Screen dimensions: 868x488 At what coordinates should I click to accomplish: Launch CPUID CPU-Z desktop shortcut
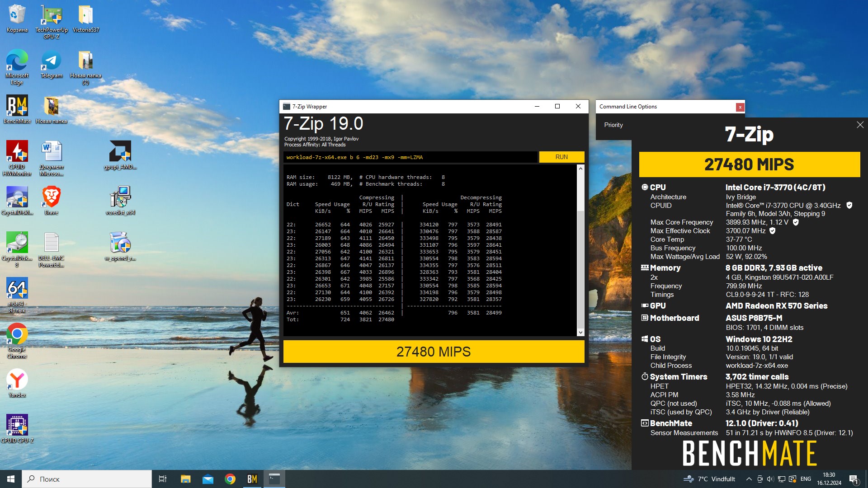17,429
